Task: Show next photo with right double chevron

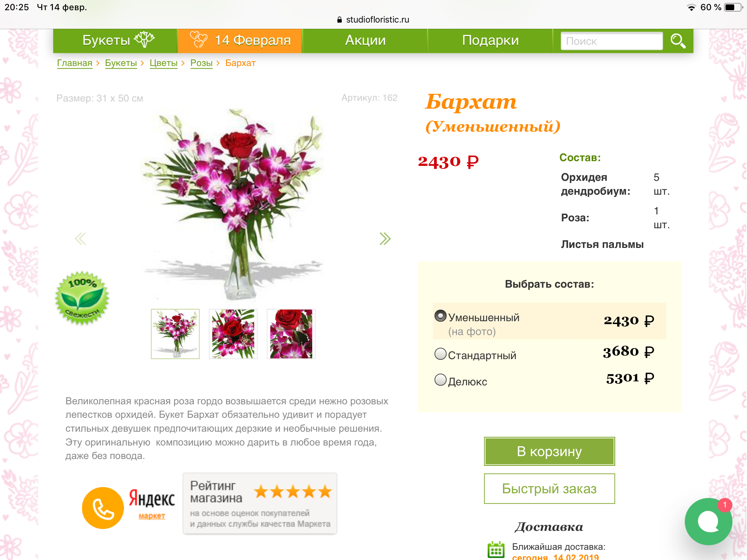Action: [x=385, y=239]
